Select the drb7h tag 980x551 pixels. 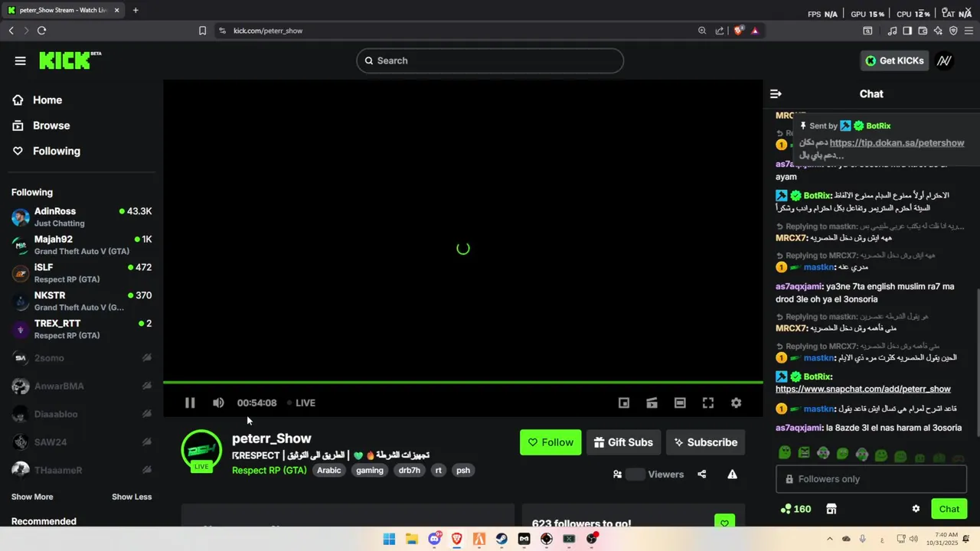pos(410,470)
